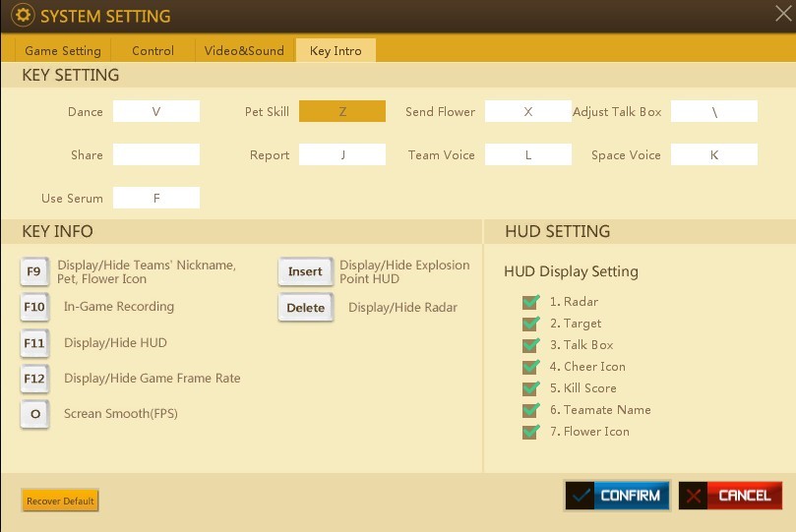Switch to the Game Setting tab

point(63,50)
